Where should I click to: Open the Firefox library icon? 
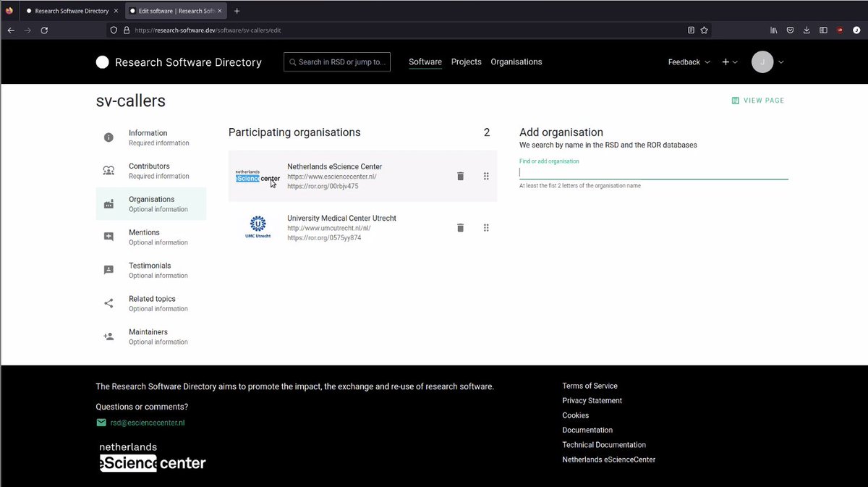[774, 30]
